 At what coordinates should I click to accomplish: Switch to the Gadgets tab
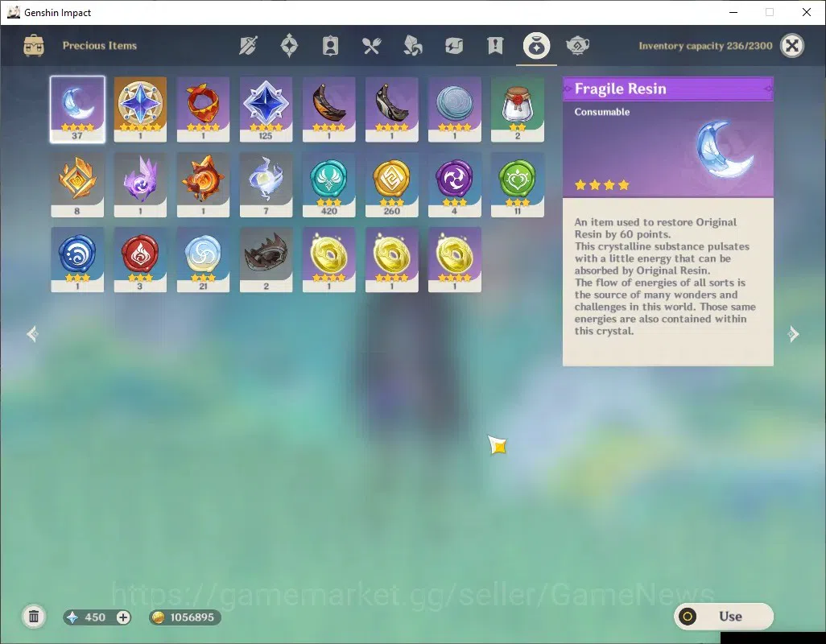click(453, 46)
